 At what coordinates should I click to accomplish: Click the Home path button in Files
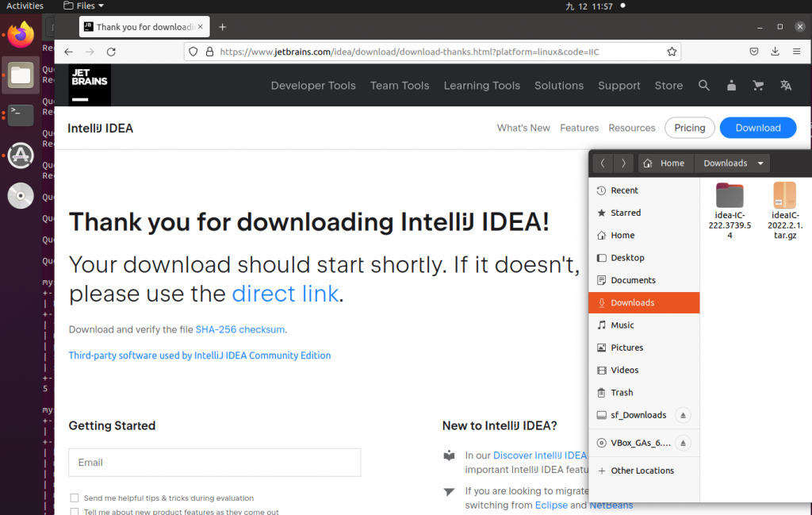click(x=666, y=163)
